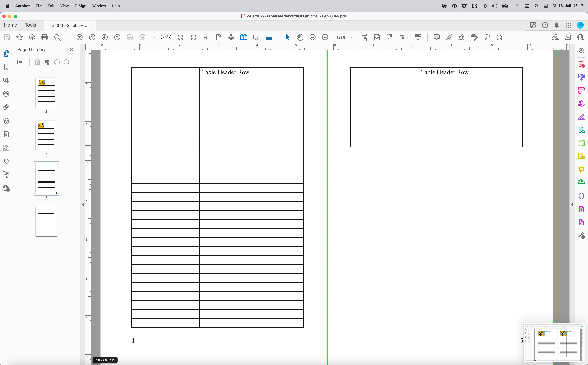Viewport: 588px width, 365px height.
Task: Close the Page Thumbnails panel
Action: [72, 50]
